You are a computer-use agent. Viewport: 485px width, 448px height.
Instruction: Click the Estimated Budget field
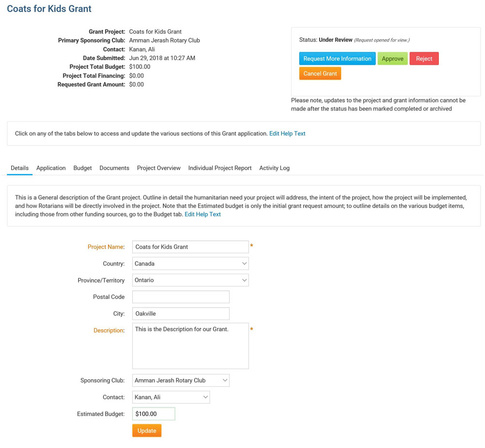point(153,414)
